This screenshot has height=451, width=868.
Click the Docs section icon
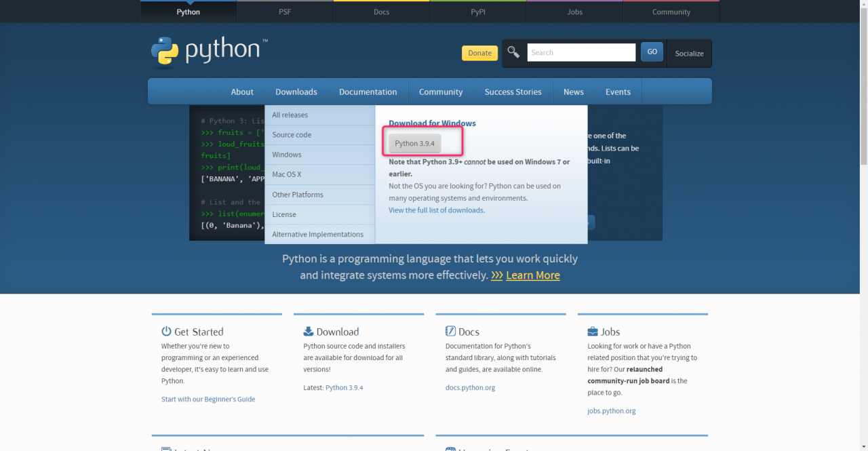pyautogui.click(x=450, y=332)
